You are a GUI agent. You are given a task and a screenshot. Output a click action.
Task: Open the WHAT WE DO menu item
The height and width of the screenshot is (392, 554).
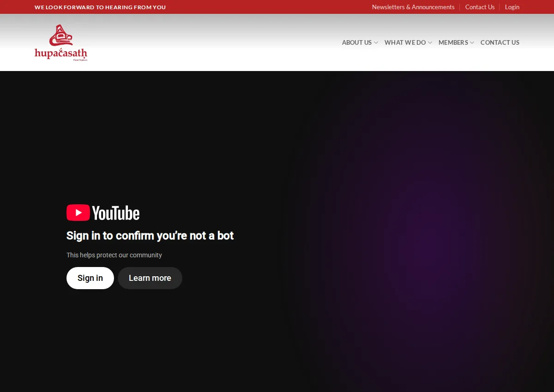[x=405, y=42]
